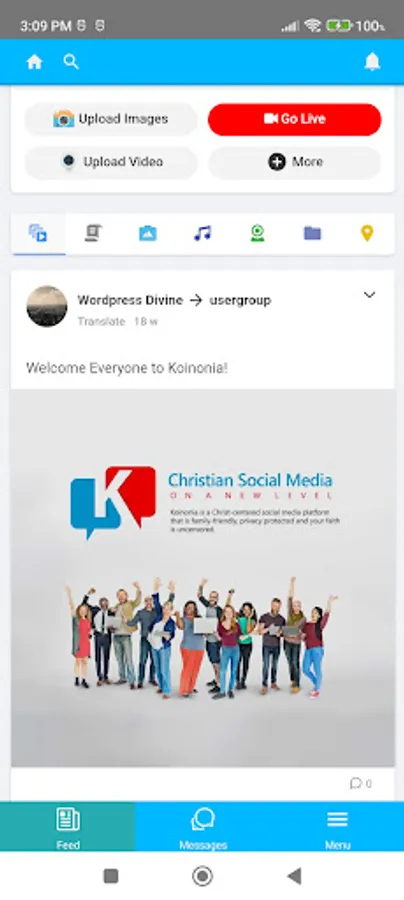Filter feed by location pin icon

point(367,233)
